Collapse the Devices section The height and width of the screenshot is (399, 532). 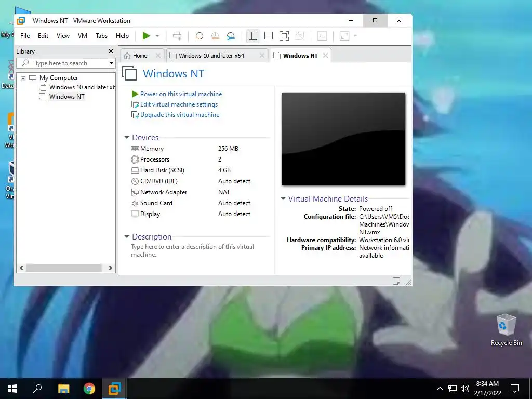tap(127, 137)
